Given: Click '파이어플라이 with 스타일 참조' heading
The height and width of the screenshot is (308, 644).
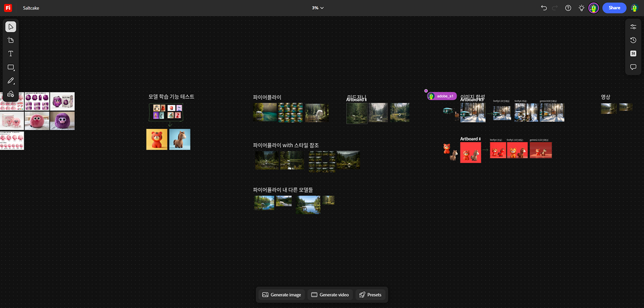Looking at the screenshot, I should 286,145.
